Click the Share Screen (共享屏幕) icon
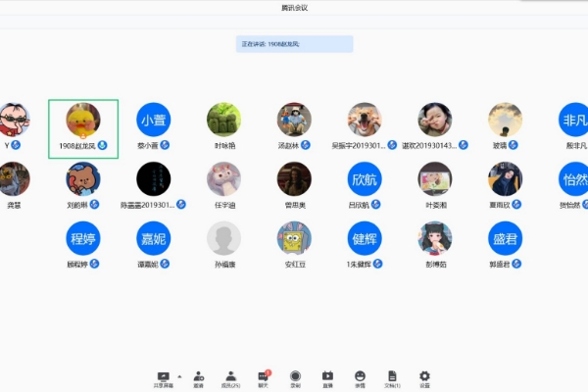The height and width of the screenshot is (392, 588). click(163, 375)
